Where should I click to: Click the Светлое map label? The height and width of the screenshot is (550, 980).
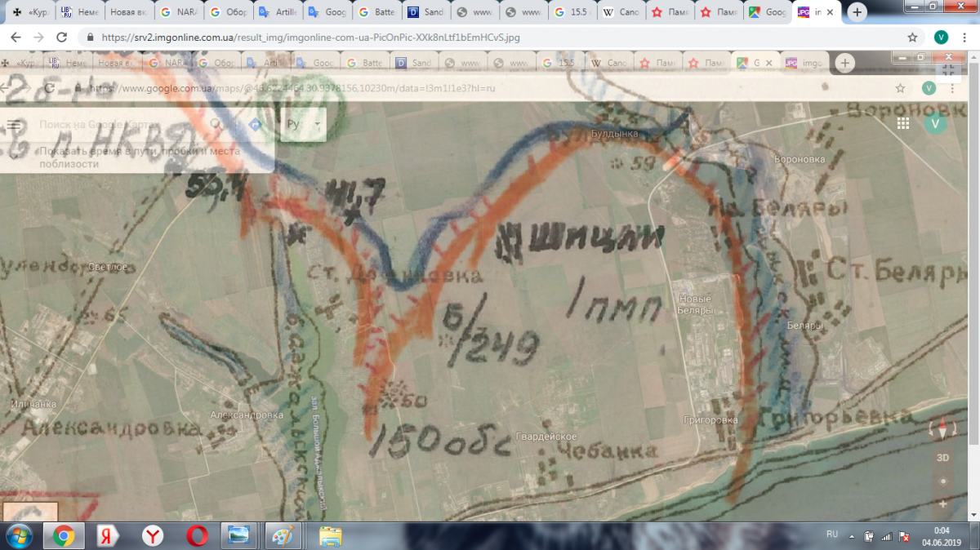click(108, 268)
